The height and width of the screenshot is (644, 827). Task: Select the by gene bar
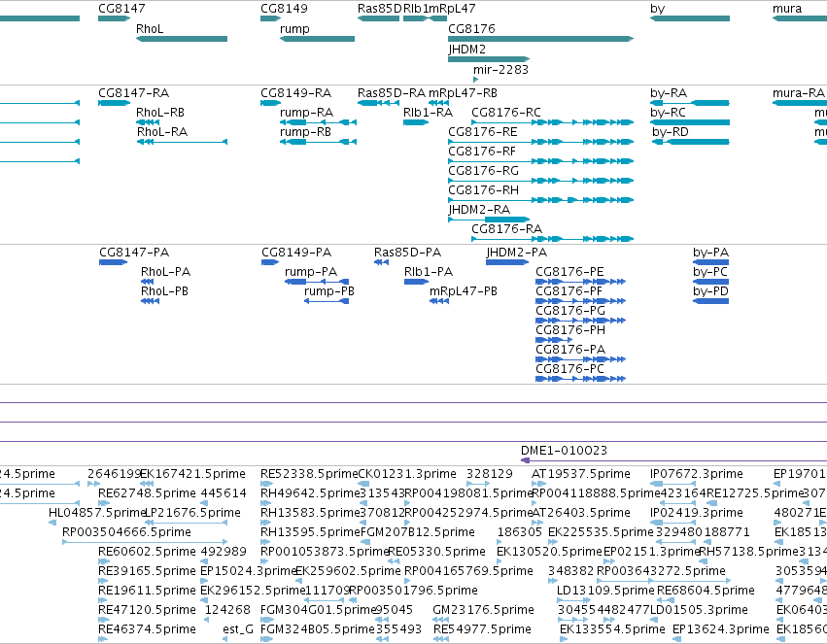[690, 18]
